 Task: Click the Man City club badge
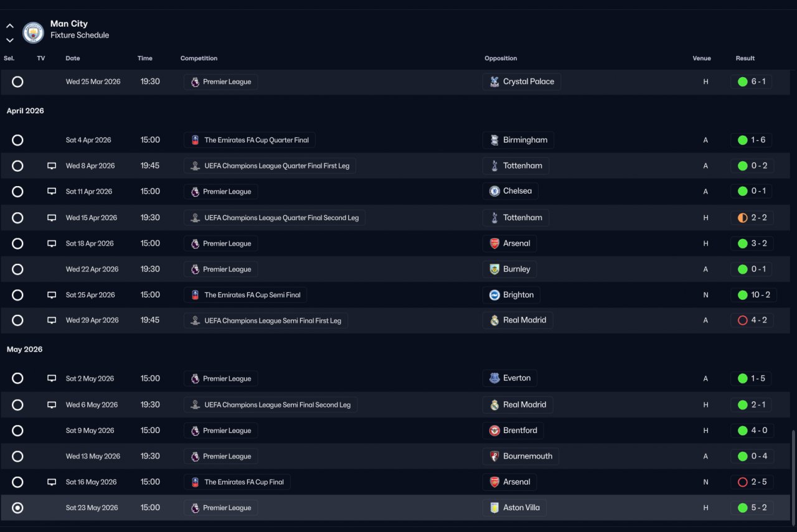pyautogui.click(x=33, y=32)
